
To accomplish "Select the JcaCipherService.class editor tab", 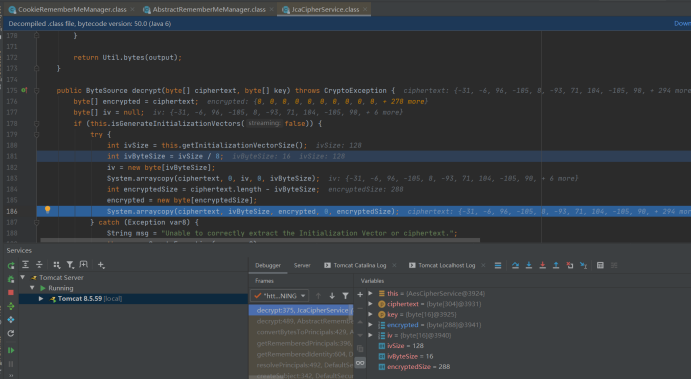I will coord(325,9).
